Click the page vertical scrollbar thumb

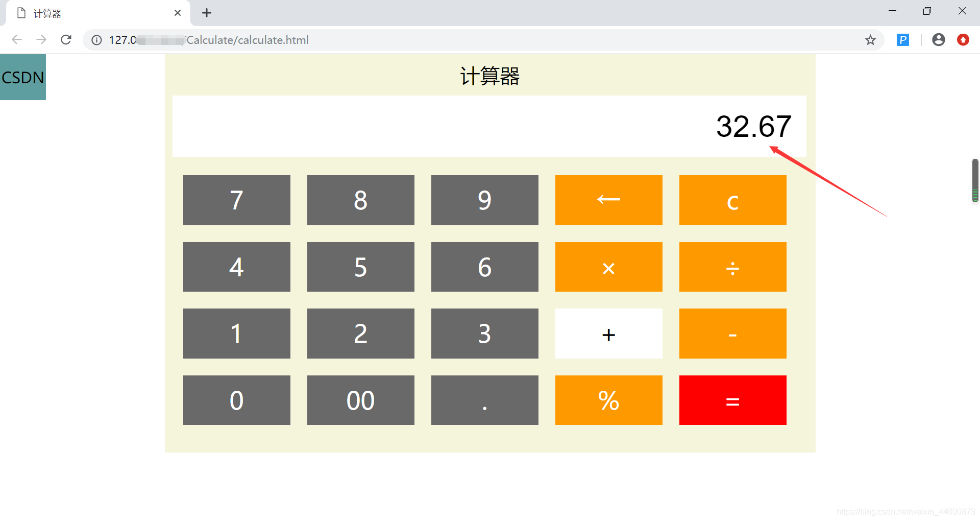click(x=975, y=181)
